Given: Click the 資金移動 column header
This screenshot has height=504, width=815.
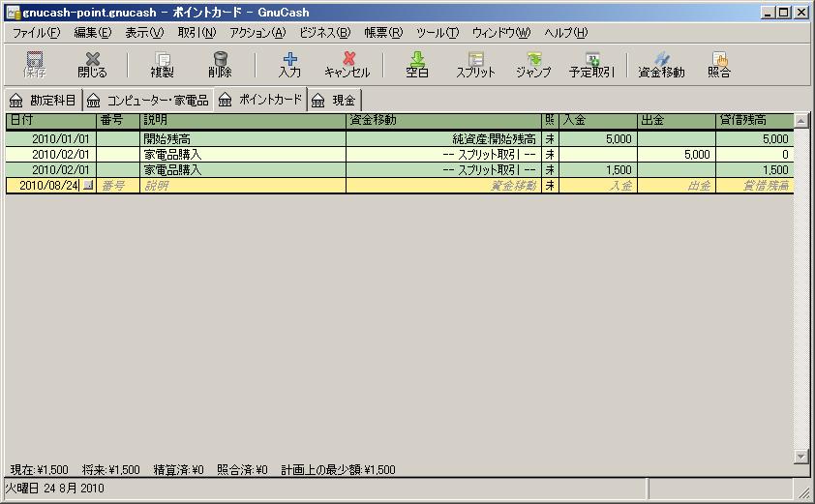Looking at the screenshot, I should click(x=443, y=120).
